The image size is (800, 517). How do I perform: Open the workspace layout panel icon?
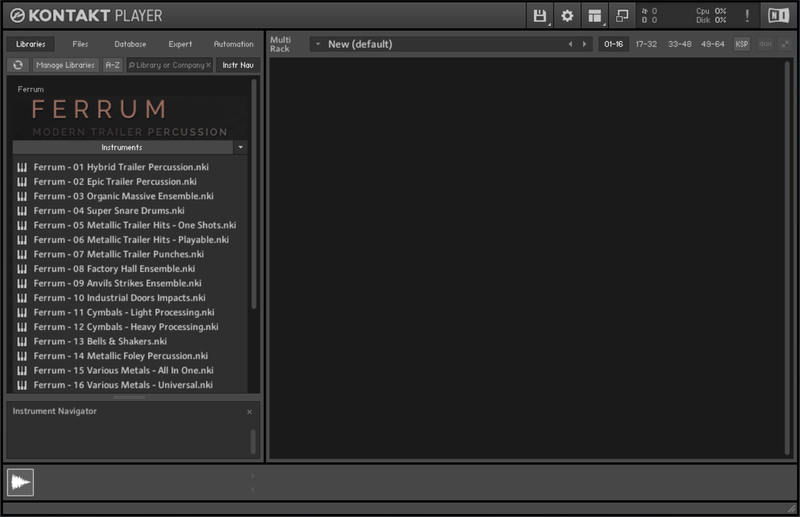tap(595, 16)
